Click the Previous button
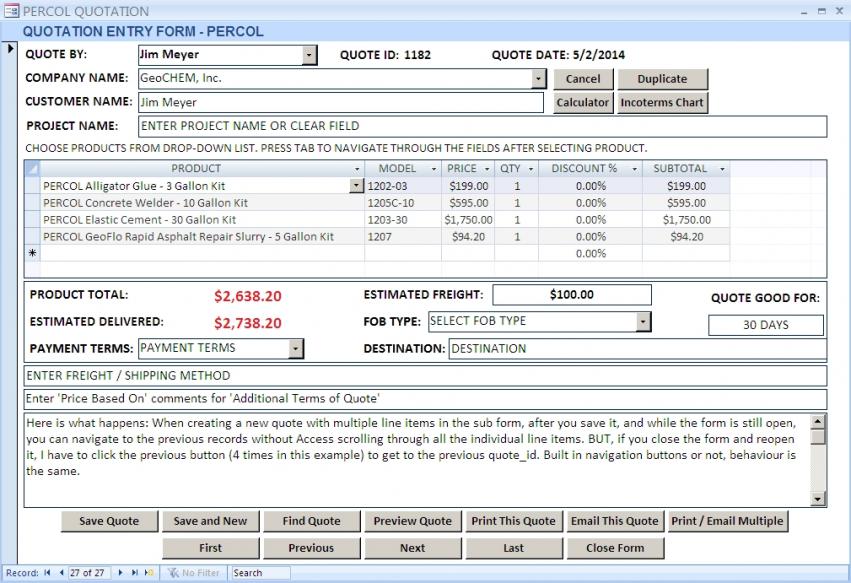The image size is (851, 583). click(x=312, y=548)
